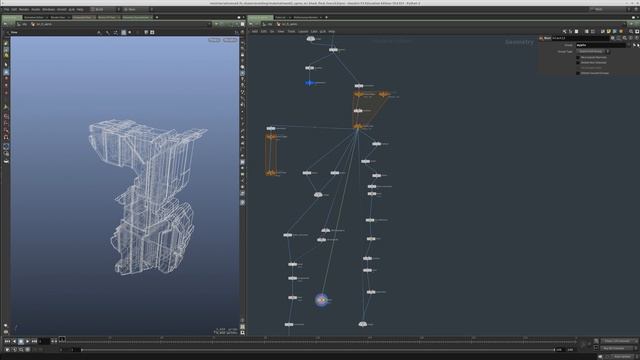Add a new pane tab in left pane
The width and height of the screenshot is (640, 360).
(x=157, y=17)
